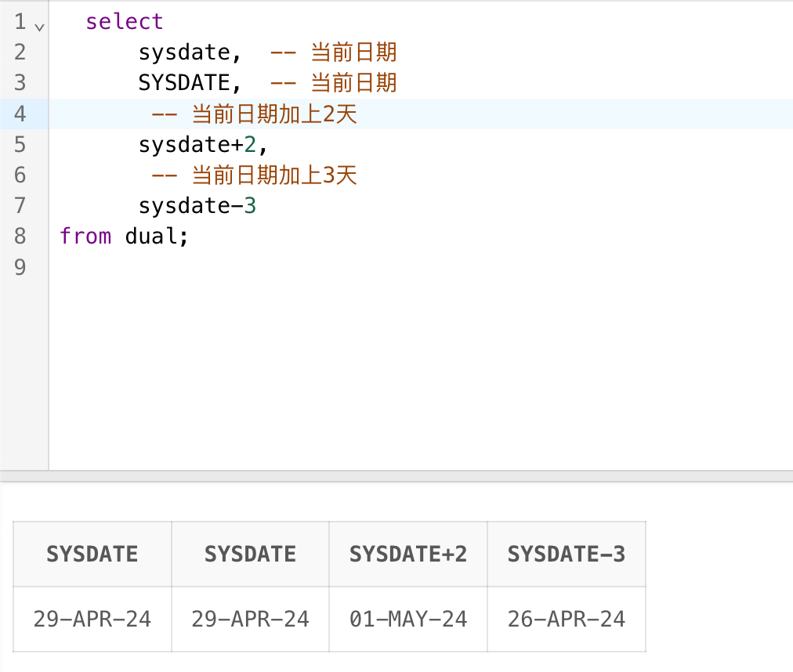Click line number 2 in gutter
Screen dimensions: 793x672
tap(20, 52)
